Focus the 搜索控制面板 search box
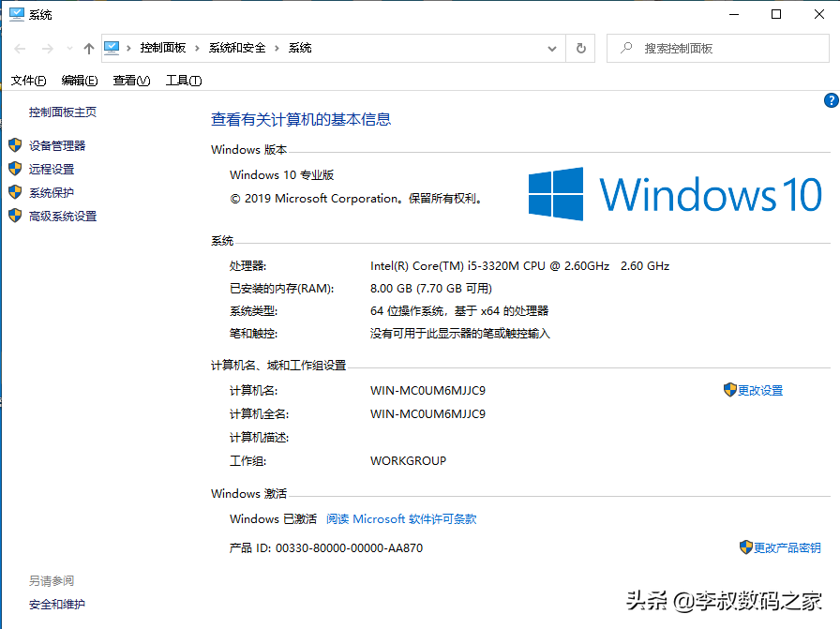Screen dimensions: 840x629 pyautogui.click(x=718, y=49)
